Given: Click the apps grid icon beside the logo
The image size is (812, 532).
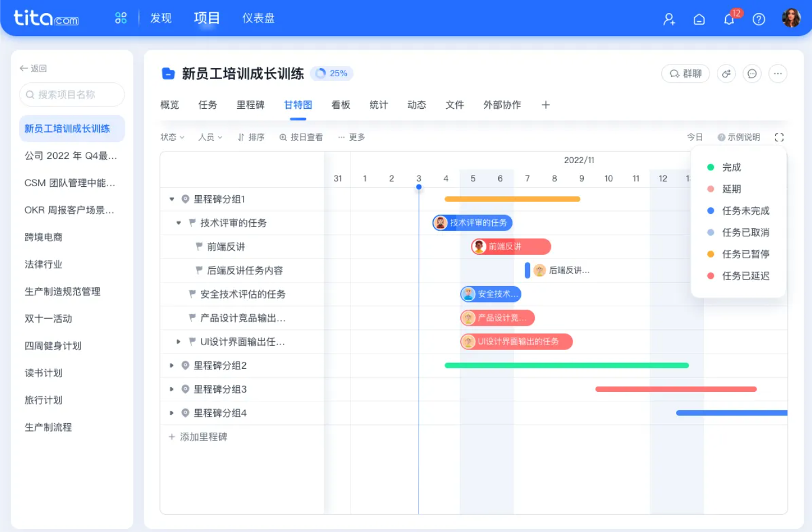Looking at the screenshot, I should tap(120, 18).
